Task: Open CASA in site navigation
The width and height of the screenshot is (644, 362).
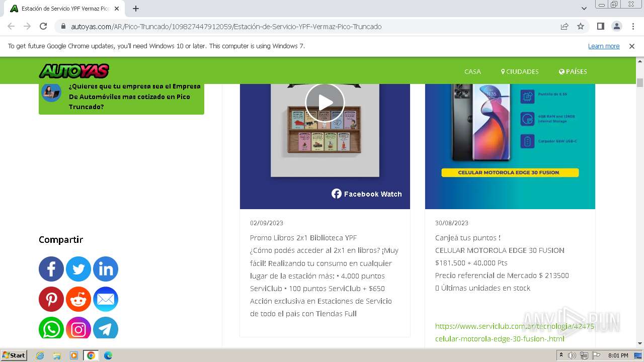Action: (x=472, y=71)
